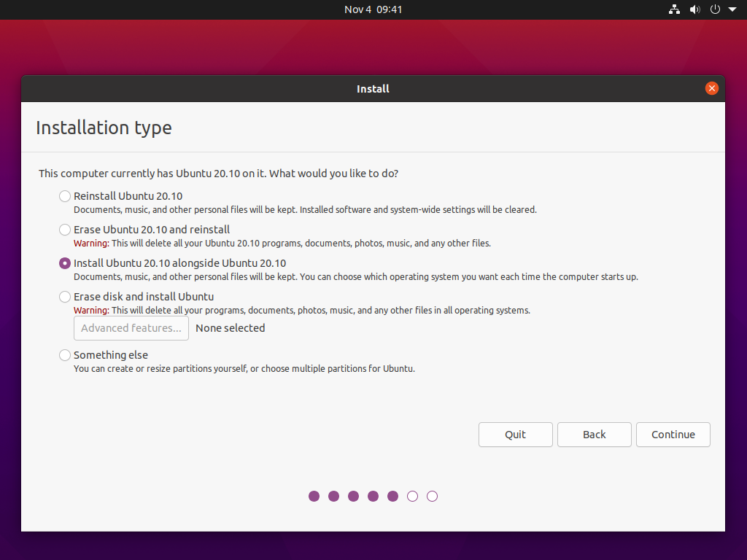Open the network status icon
The image size is (747, 560).
674,9
